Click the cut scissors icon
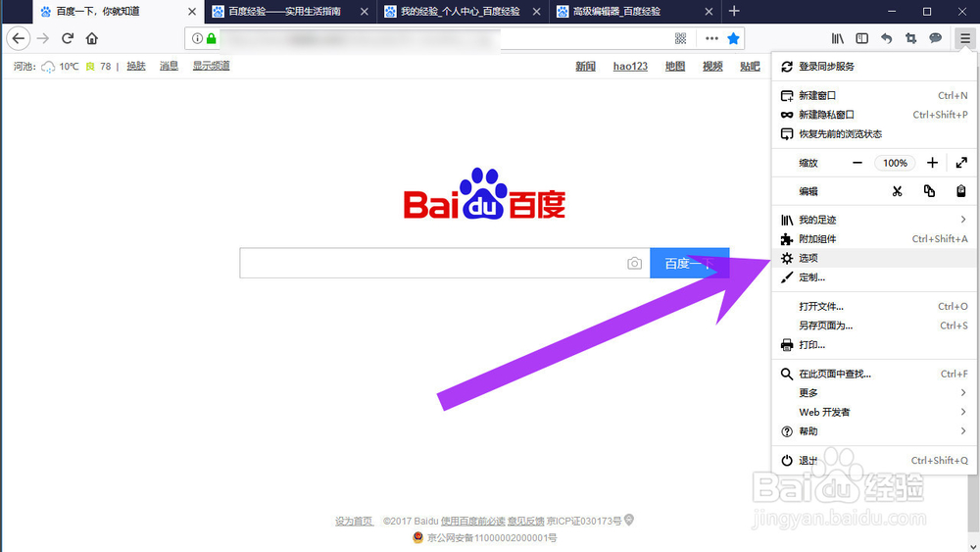 [x=897, y=191]
